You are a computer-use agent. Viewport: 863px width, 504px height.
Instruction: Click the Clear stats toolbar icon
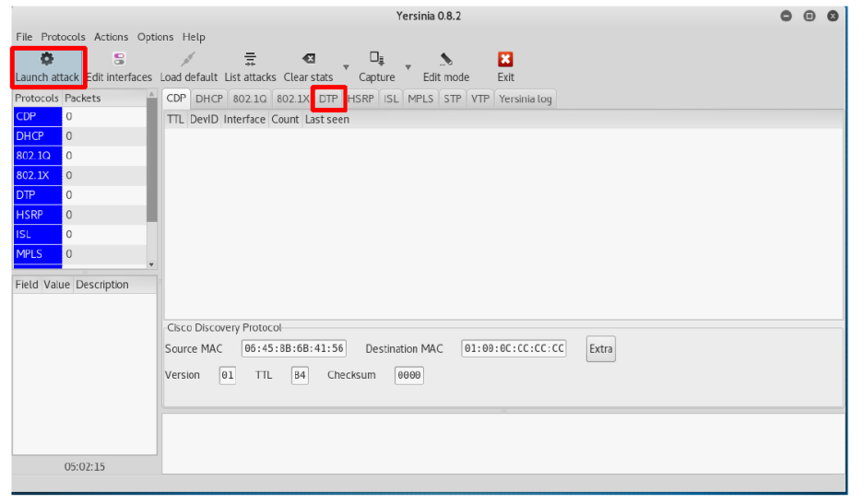(309, 58)
